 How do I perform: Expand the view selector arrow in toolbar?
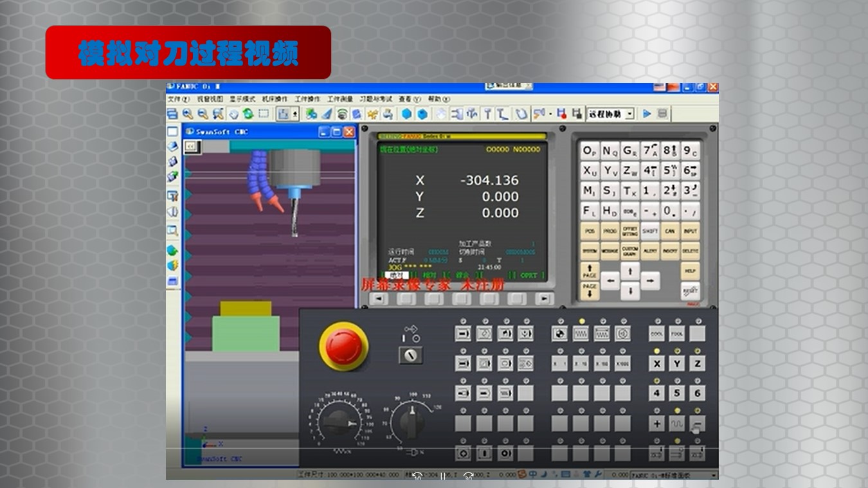tap(296, 114)
